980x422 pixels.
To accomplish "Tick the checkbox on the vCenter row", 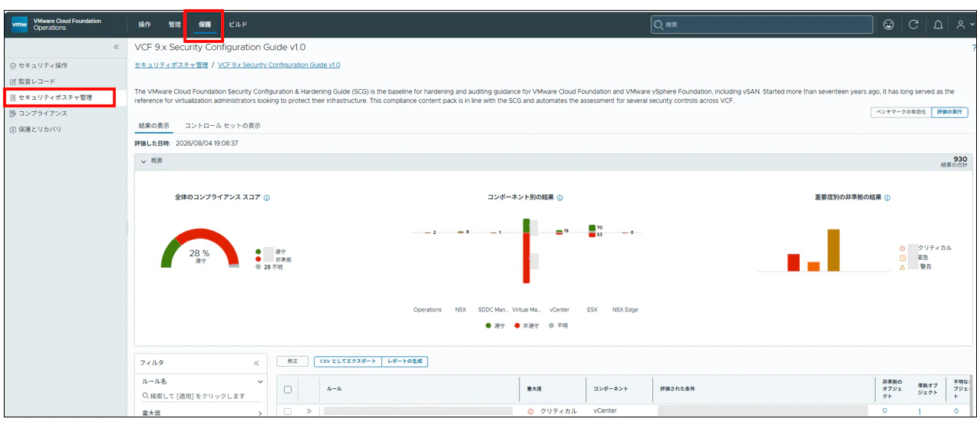I will [x=288, y=412].
